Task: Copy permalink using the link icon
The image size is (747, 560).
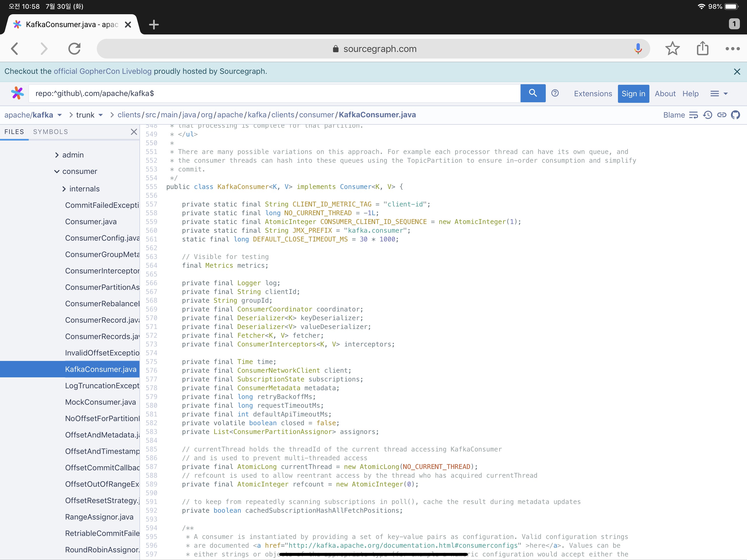Action: point(722,115)
